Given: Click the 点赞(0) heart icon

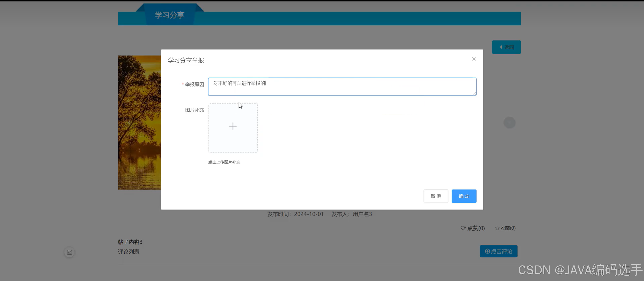Looking at the screenshot, I should (x=463, y=228).
